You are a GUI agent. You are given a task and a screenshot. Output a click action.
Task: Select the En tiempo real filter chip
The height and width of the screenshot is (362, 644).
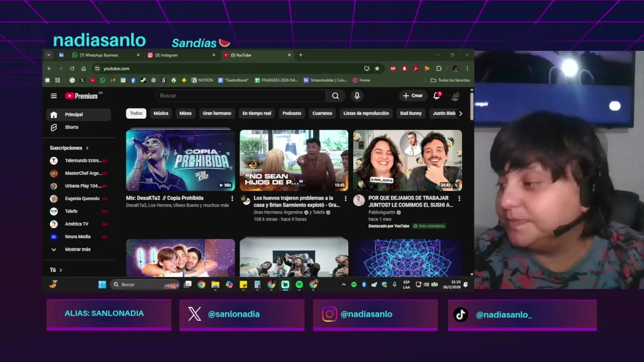(x=257, y=114)
